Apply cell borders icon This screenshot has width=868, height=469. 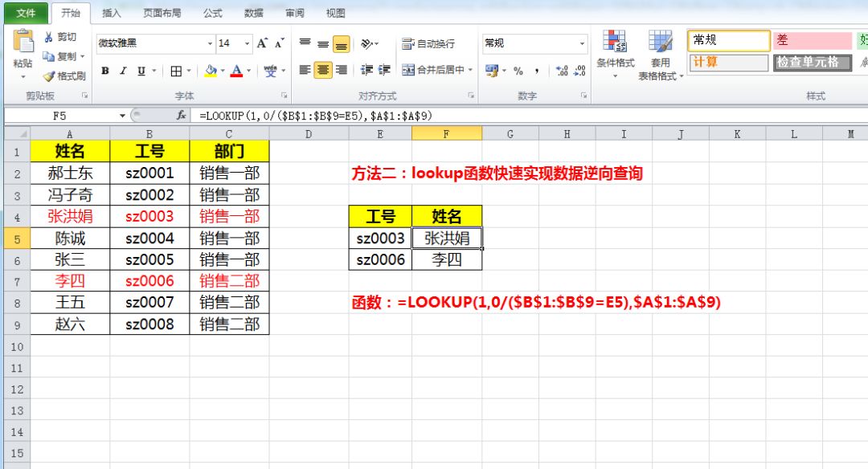pos(176,71)
